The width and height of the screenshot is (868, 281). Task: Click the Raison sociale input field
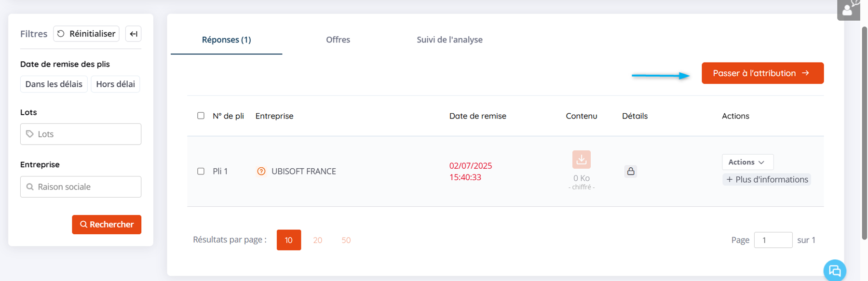81,187
